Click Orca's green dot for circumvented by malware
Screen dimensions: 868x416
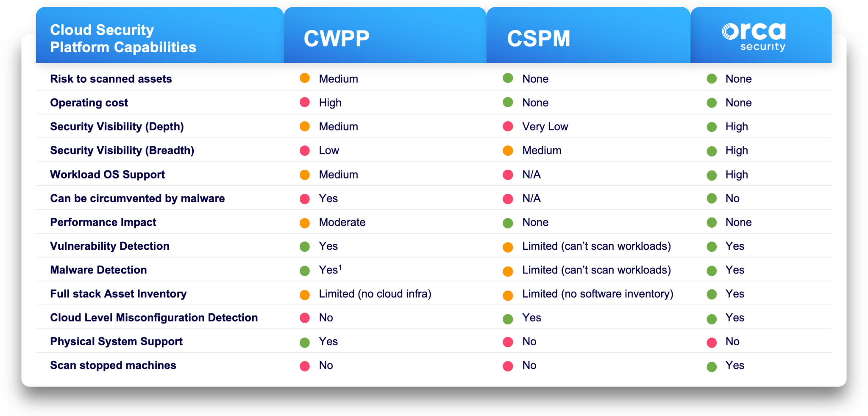click(712, 198)
